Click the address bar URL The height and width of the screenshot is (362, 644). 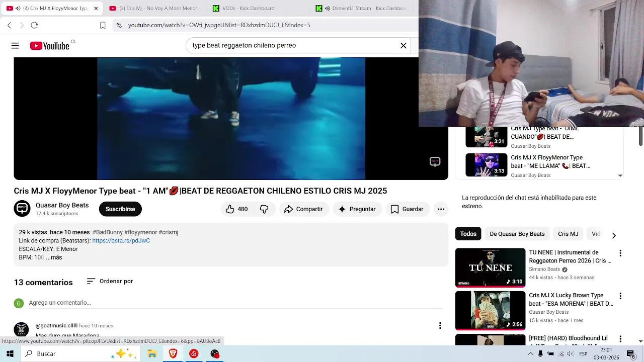pos(219,25)
